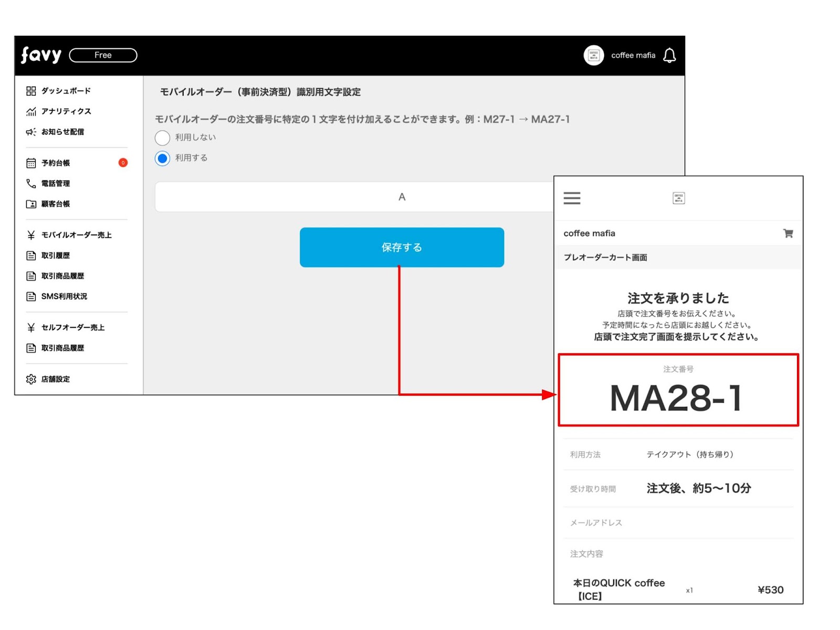
Task: Click the favy logo in header
Action: click(41, 55)
